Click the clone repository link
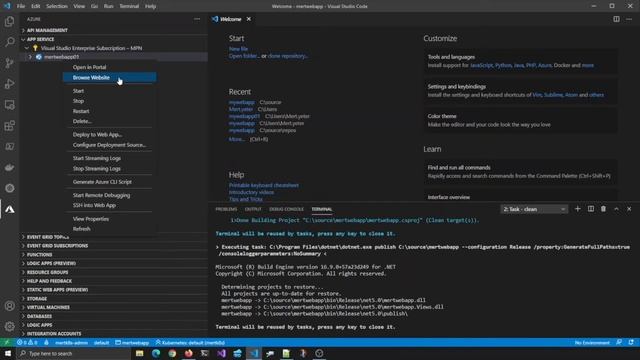Viewport: 640px width, 360px height. tap(287, 56)
